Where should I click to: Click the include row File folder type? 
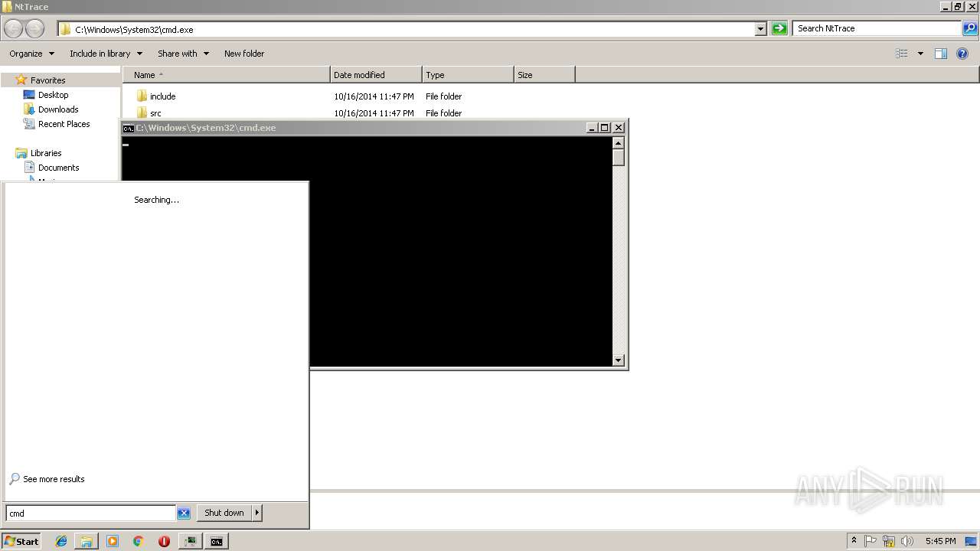pyautogui.click(x=443, y=96)
